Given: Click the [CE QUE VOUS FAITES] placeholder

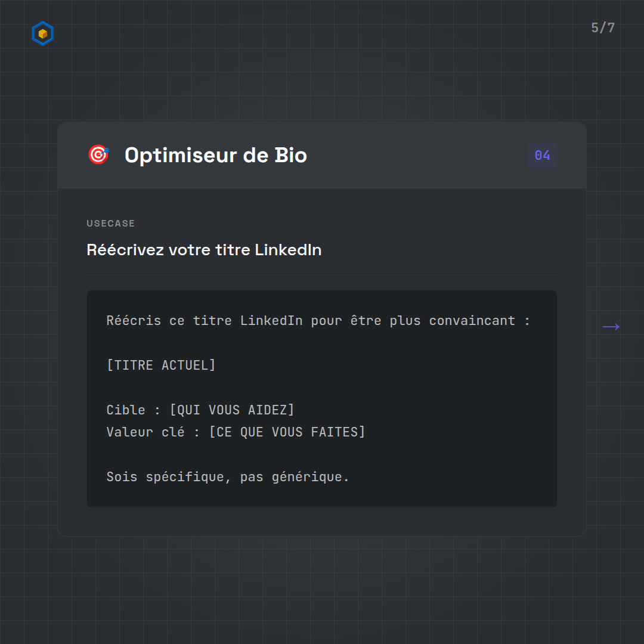Looking at the screenshot, I should point(287,432).
